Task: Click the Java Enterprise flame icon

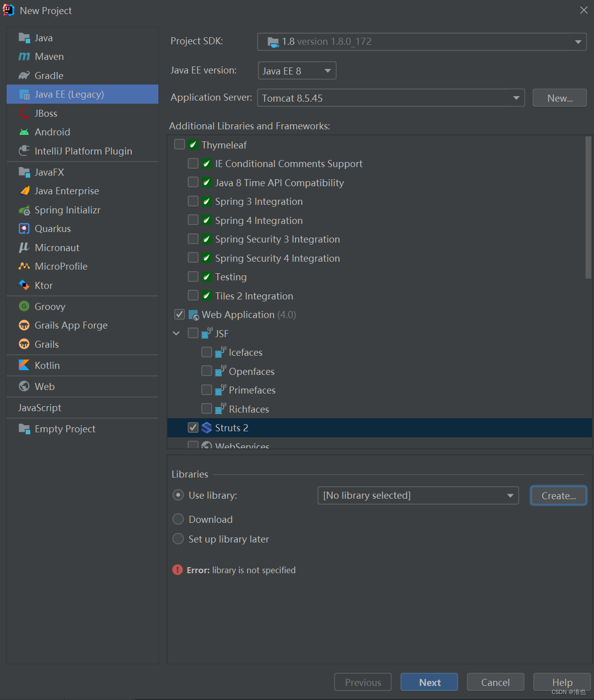Action: tap(24, 191)
